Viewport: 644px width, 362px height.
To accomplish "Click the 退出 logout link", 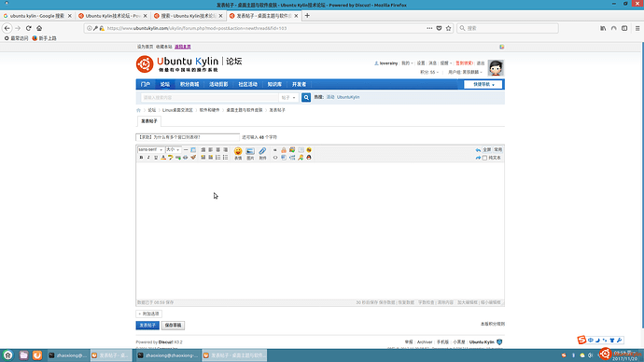I will (481, 63).
